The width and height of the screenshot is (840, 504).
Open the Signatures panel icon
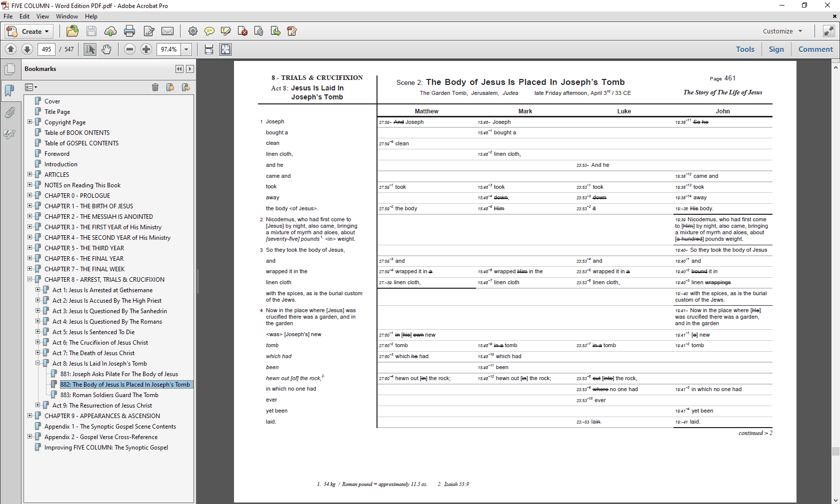point(9,134)
